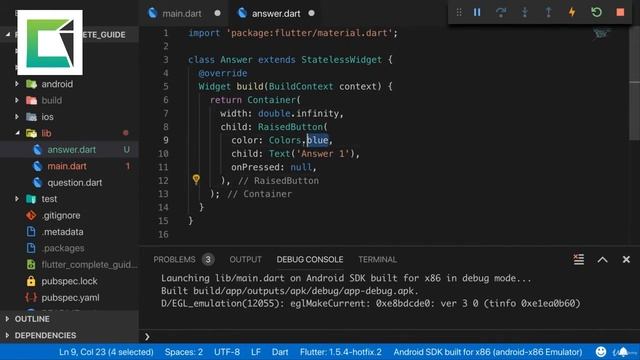
Task: Change line ending via LF status
Action: tap(256, 352)
